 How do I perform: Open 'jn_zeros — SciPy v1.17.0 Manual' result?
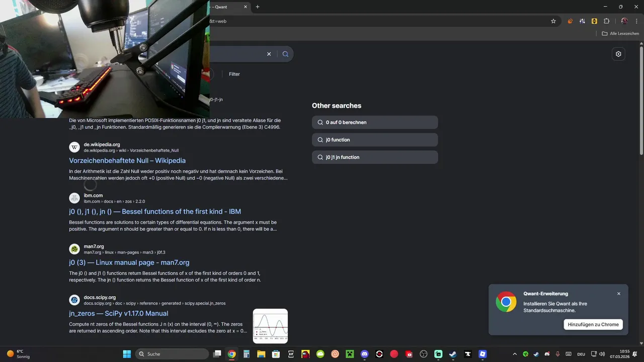point(119,313)
